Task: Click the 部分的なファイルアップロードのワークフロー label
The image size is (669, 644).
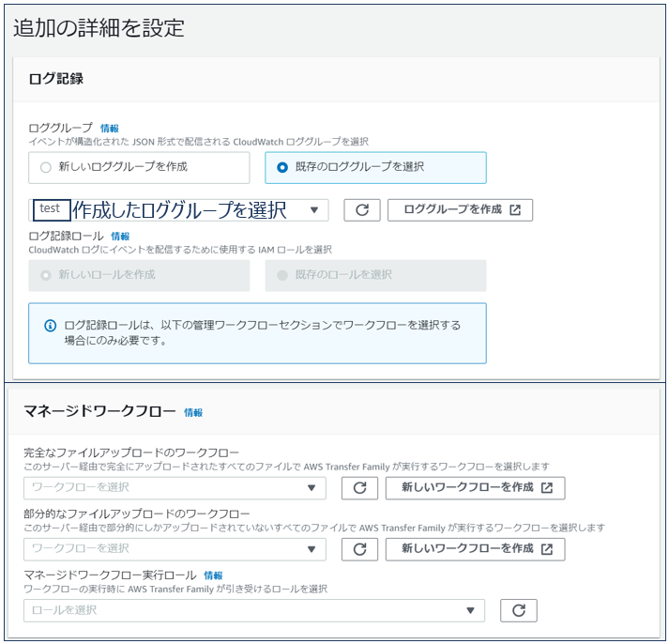Action: 137,514
